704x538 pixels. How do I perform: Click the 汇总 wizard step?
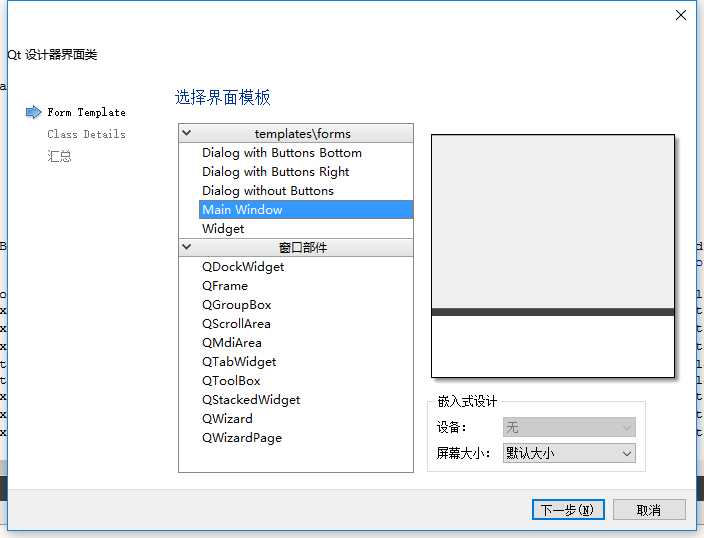(x=59, y=156)
